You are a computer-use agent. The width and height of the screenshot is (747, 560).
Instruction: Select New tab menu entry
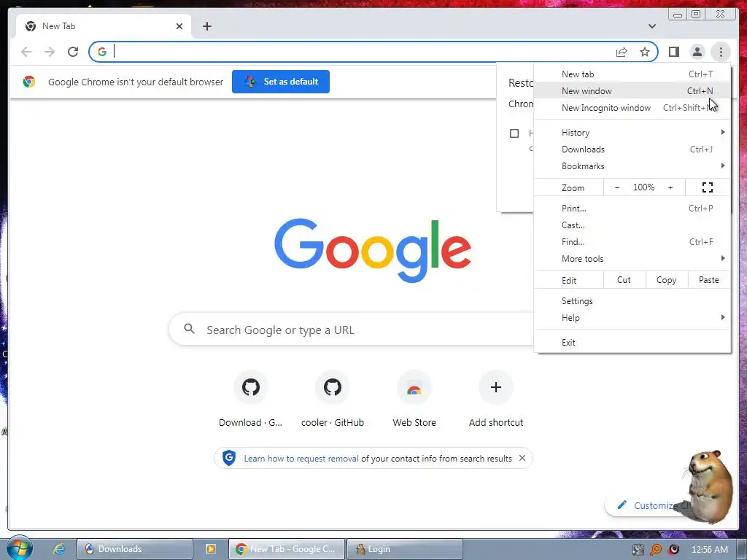click(632, 74)
